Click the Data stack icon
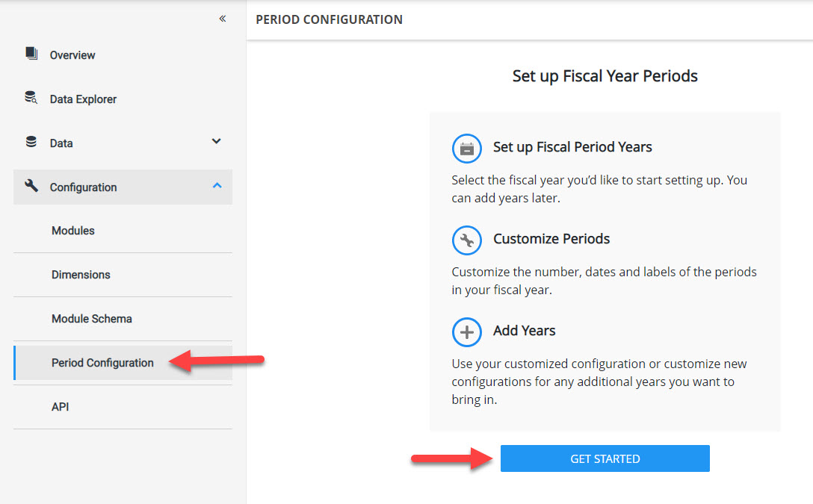Screen dimensions: 813x504 31,142
